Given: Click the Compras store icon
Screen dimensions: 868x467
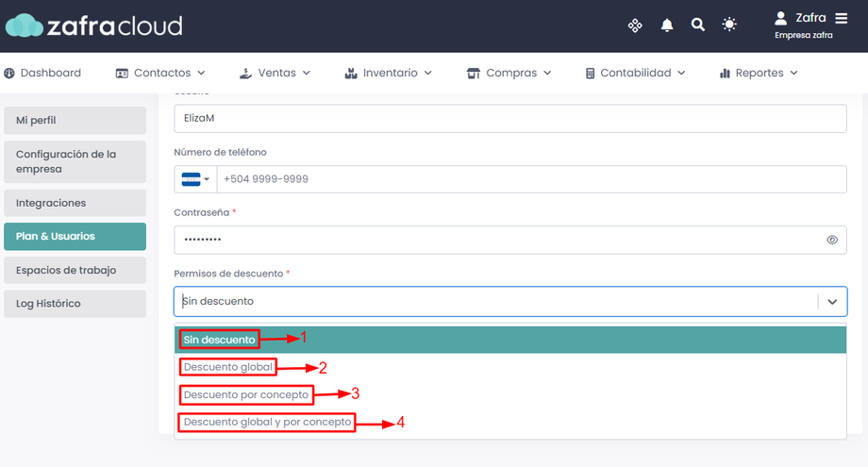Looking at the screenshot, I should pos(474,73).
